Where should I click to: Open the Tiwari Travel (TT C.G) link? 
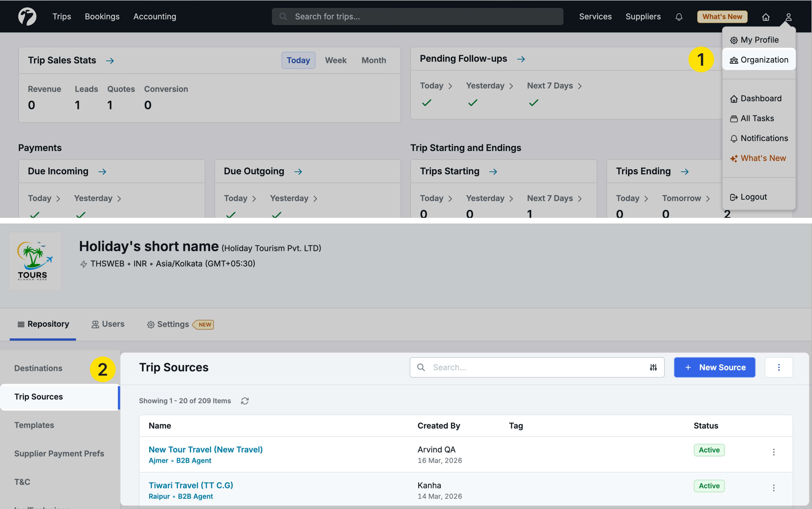coord(191,485)
